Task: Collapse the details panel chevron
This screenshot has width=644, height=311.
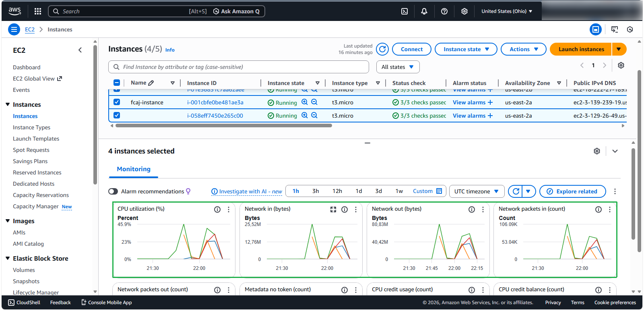Action: (615, 151)
